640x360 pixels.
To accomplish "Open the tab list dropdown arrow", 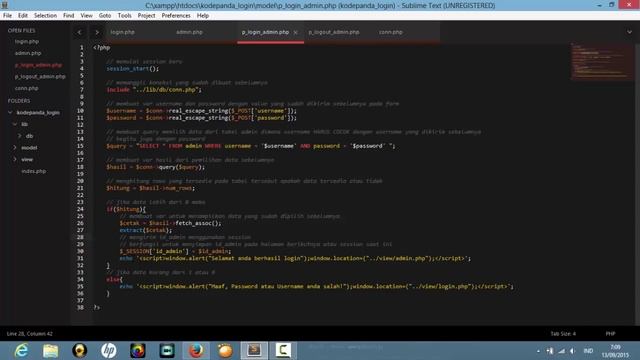I will 629,32.
